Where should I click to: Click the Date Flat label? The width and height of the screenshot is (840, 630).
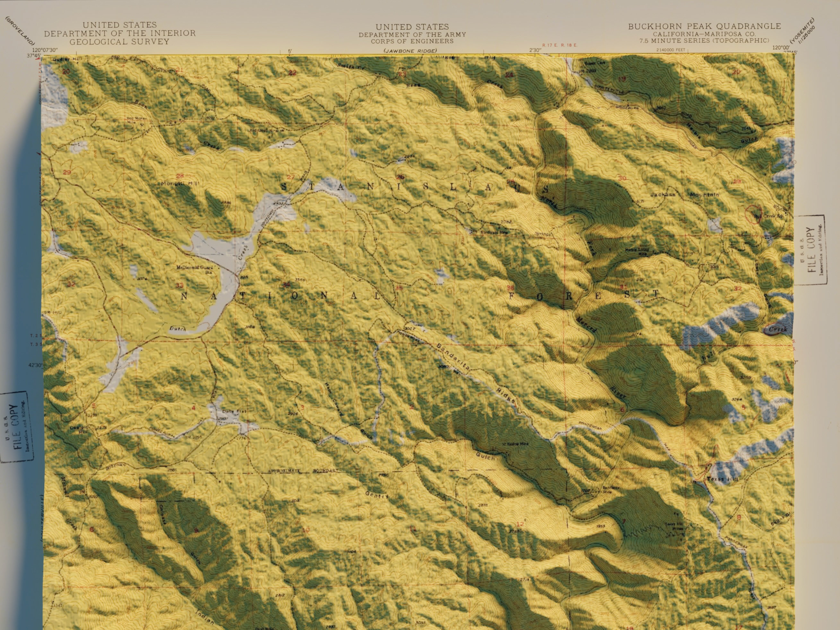click(234, 411)
